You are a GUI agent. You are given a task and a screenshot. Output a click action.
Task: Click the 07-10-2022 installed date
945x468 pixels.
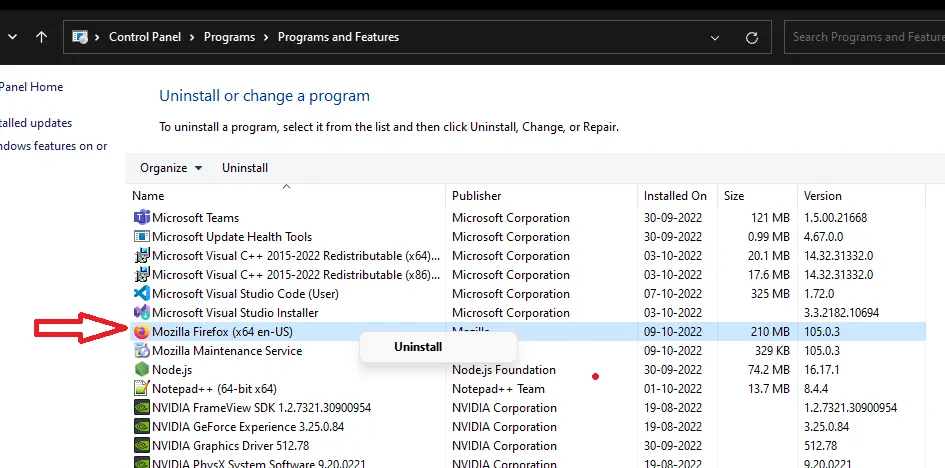coord(673,294)
